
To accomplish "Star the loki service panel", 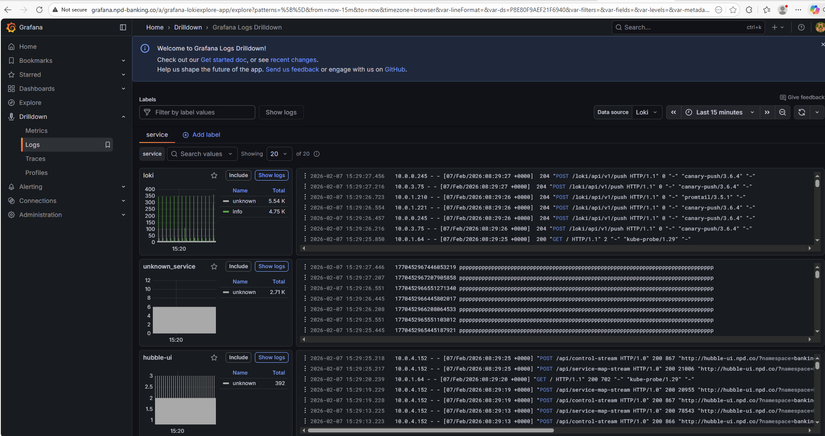I will click(x=214, y=175).
